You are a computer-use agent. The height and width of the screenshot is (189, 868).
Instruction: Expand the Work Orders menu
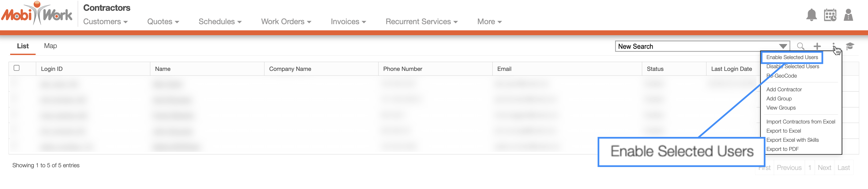coord(286,21)
